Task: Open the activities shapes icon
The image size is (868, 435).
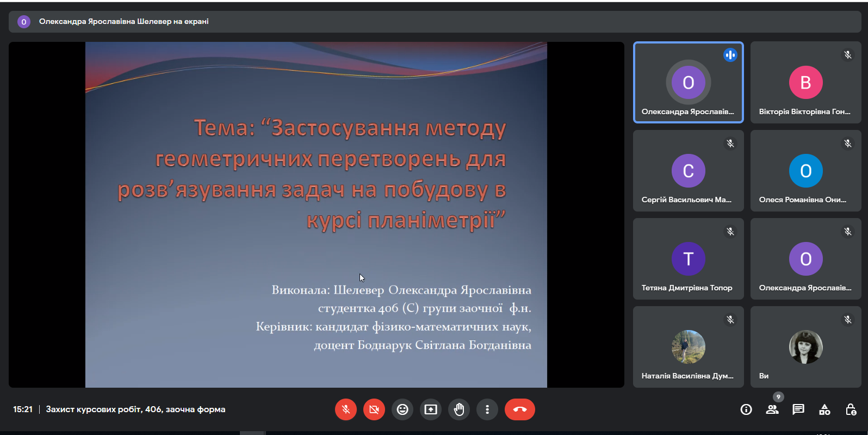Action: coord(824,409)
